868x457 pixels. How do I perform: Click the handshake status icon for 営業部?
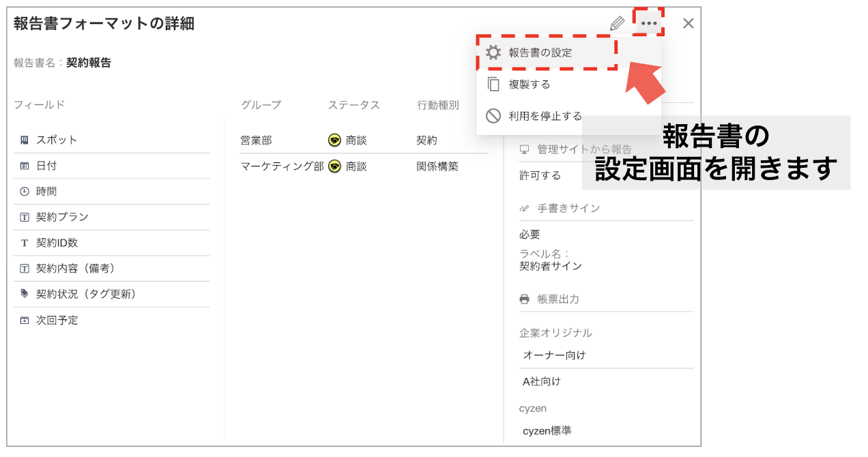[x=334, y=140]
